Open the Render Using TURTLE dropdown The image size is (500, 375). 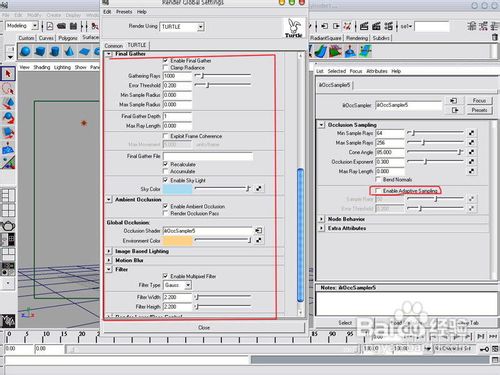[182, 27]
